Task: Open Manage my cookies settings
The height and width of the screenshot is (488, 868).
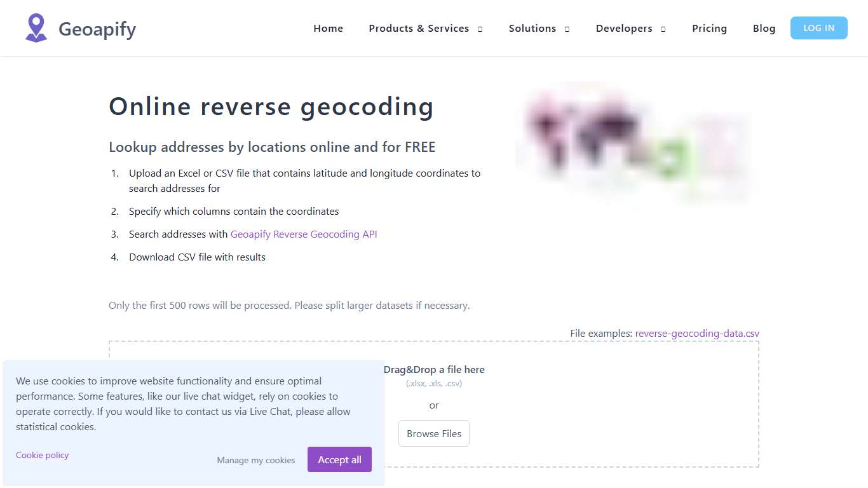Action: point(256,460)
